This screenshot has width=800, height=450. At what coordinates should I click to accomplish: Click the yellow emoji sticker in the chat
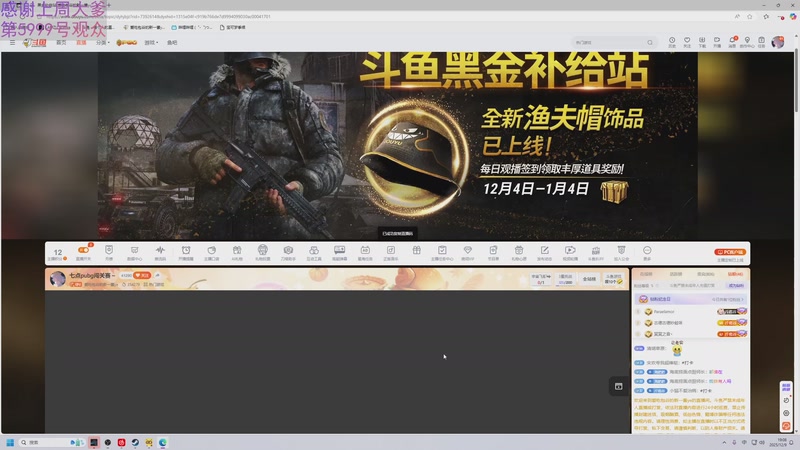tap(677, 351)
